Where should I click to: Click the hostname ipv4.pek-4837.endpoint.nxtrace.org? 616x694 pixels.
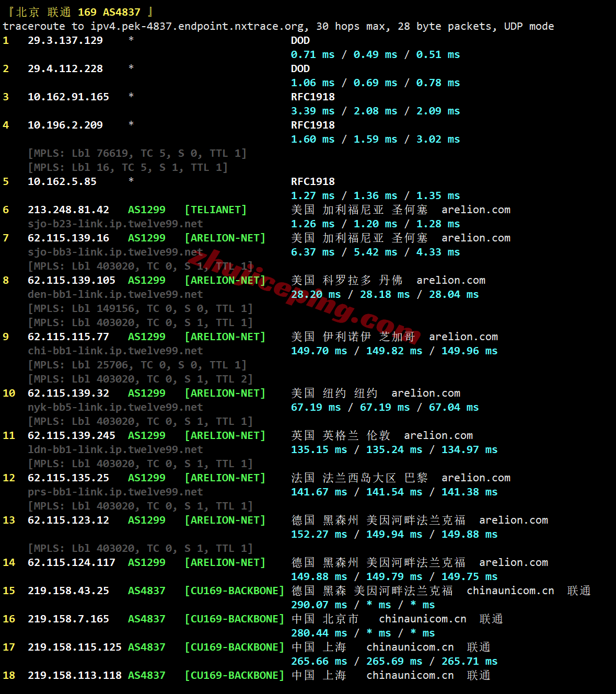click(197, 26)
